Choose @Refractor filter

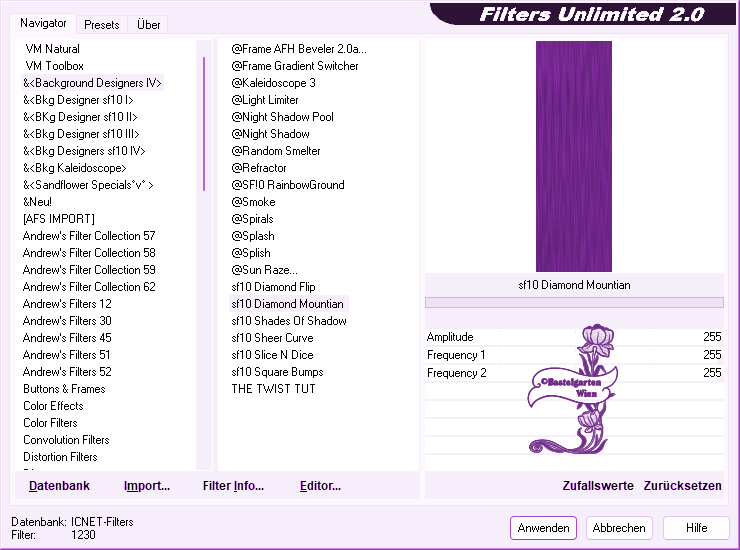[259, 168]
